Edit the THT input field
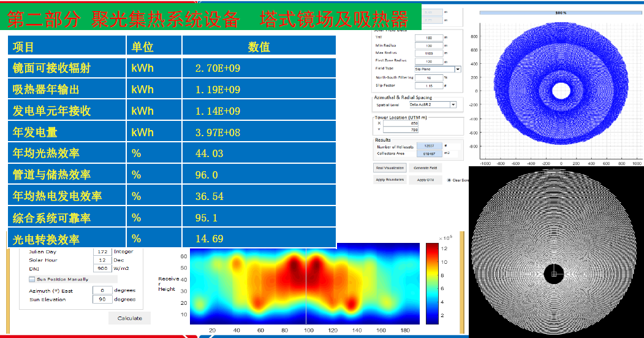The height and width of the screenshot is (338, 644). (429, 37)
